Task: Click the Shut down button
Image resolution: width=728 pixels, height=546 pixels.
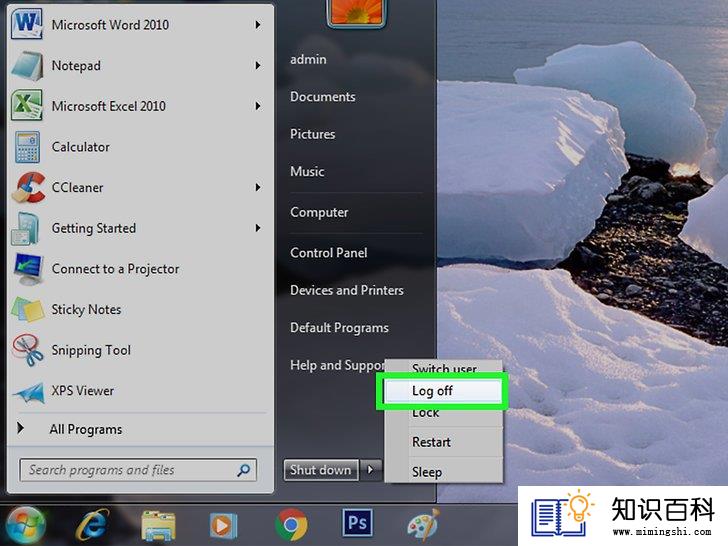Action: tap(321, 470)
